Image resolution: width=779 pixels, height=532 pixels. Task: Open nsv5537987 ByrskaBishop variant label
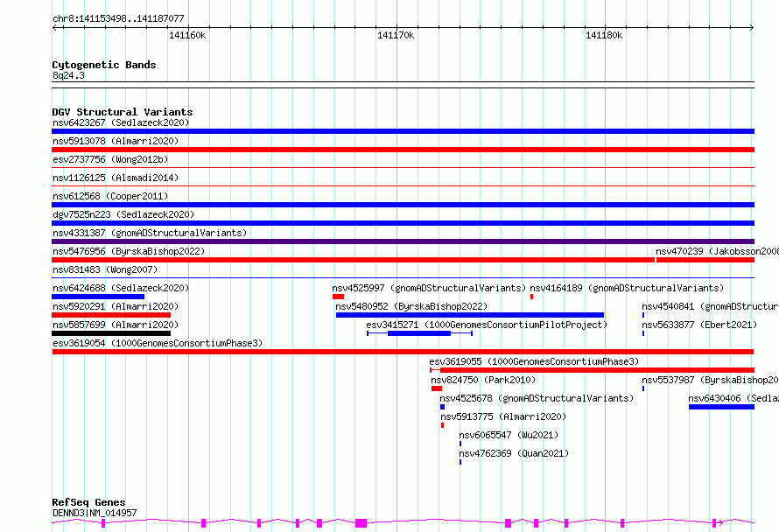(x=710, y=380)
